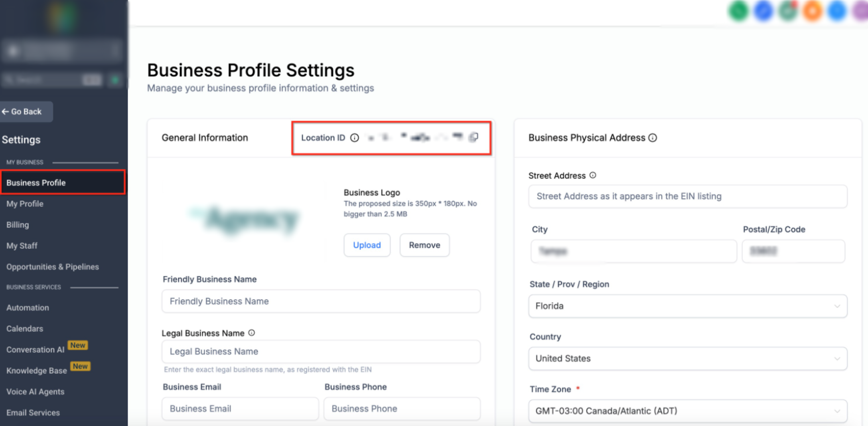The width and height of the screenshot is (868, 426).
Task: Click the Postal/Zip Code input field
Action: (x=793, y=251)
